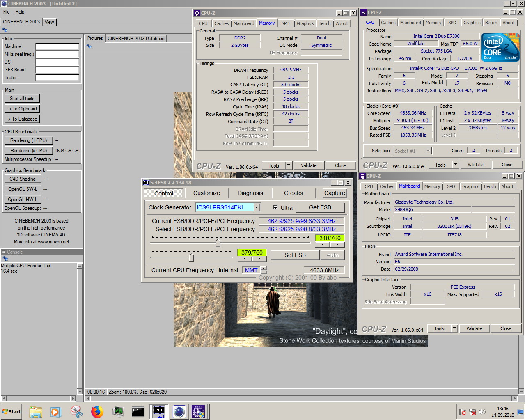The image size is (525, 420).
Task: Open the File menu in CINEBENCH
Action: click(6, 12)
